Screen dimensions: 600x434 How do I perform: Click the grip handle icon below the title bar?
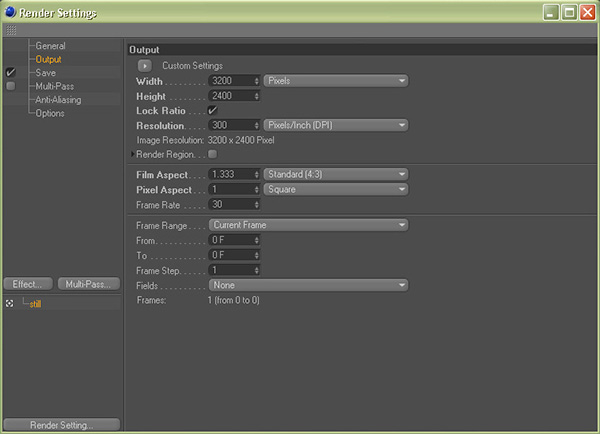tap(11, 31)
